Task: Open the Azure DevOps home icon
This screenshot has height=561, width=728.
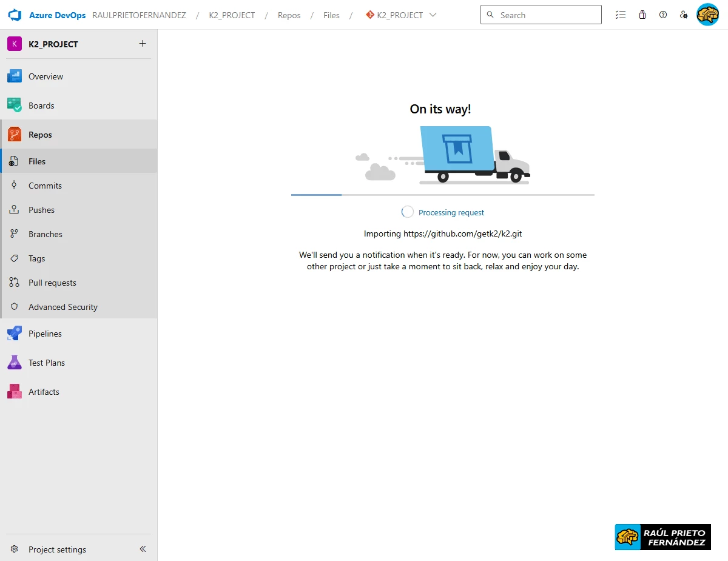Action: click(x=14, y=15)
